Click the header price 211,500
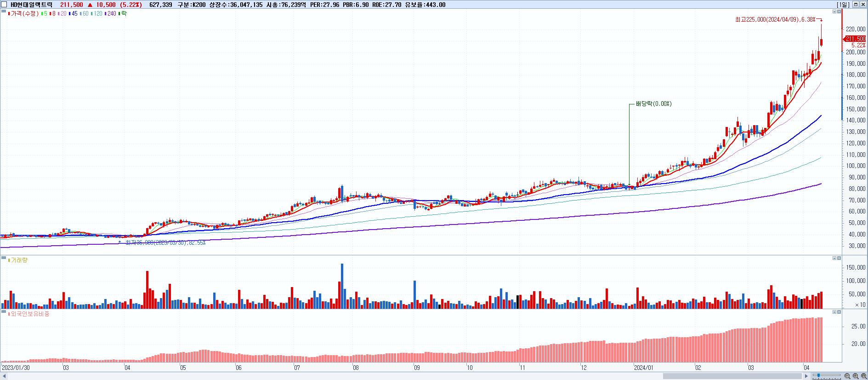The image size is (868, 380). coord(72,5)
